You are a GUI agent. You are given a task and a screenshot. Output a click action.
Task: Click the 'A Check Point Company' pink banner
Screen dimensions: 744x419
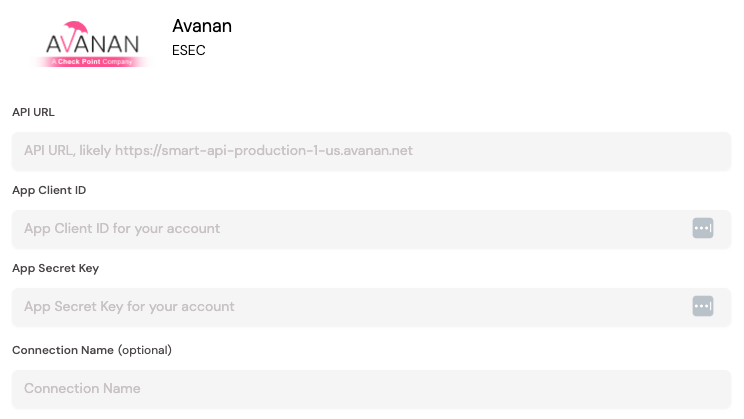tap(93, 62)
